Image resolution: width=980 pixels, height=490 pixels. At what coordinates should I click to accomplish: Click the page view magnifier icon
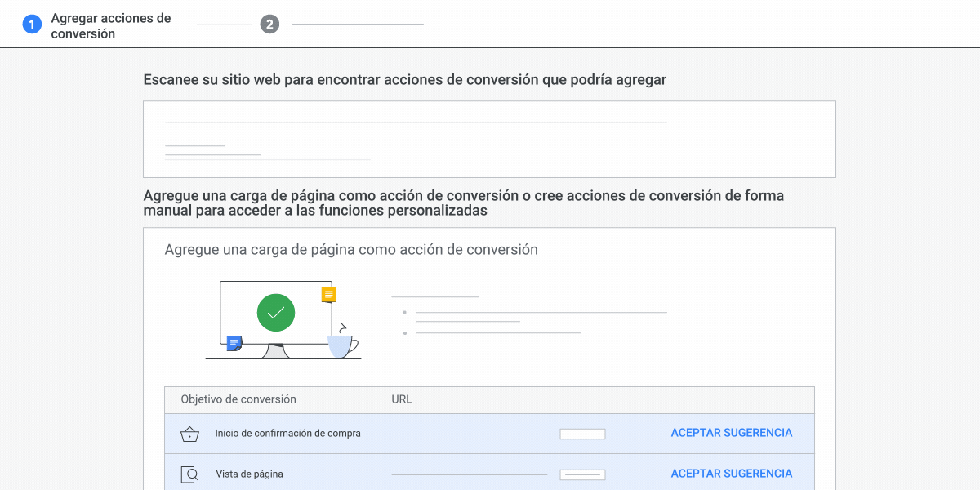pyautogui.click(x=189, y=474)
